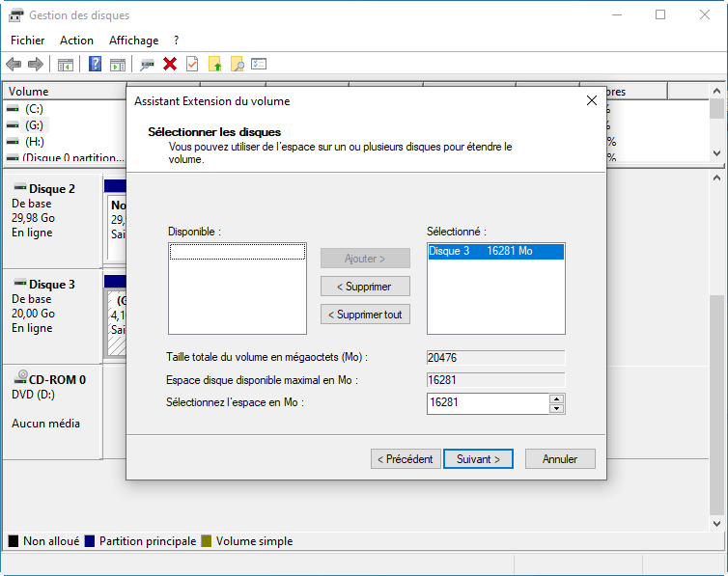Click the Disk Management title bar icon

coord(15,14)
